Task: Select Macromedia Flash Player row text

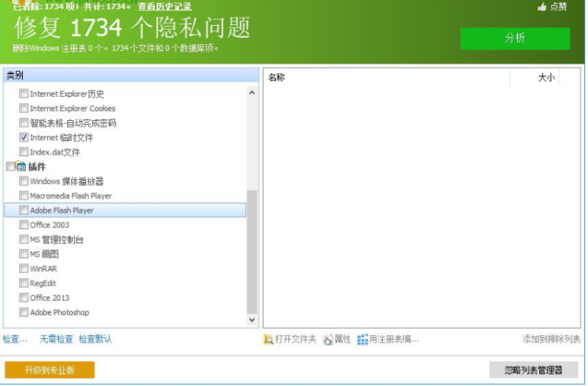Action: coord(71,196)
